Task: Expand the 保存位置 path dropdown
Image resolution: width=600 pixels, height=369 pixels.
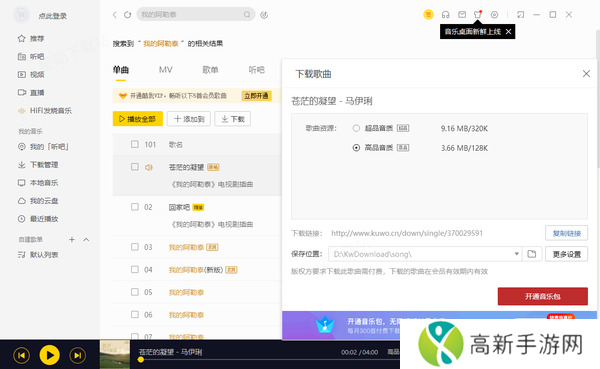Action: coord(516,254)
